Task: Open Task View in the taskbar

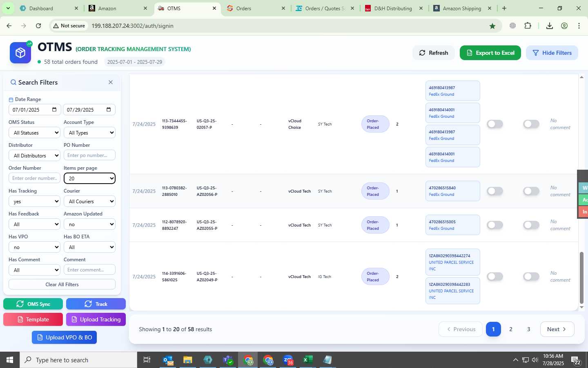Action: (x=147, y=360)
